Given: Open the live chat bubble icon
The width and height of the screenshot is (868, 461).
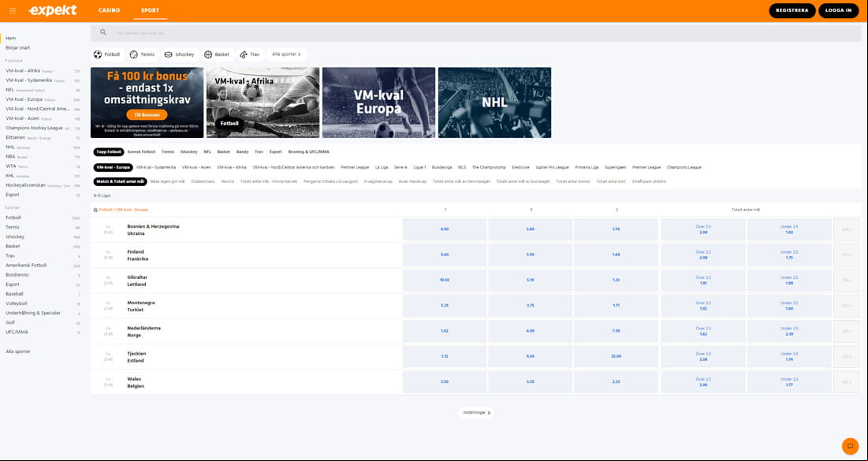Looking at the screenshot, I should point(851,446).
